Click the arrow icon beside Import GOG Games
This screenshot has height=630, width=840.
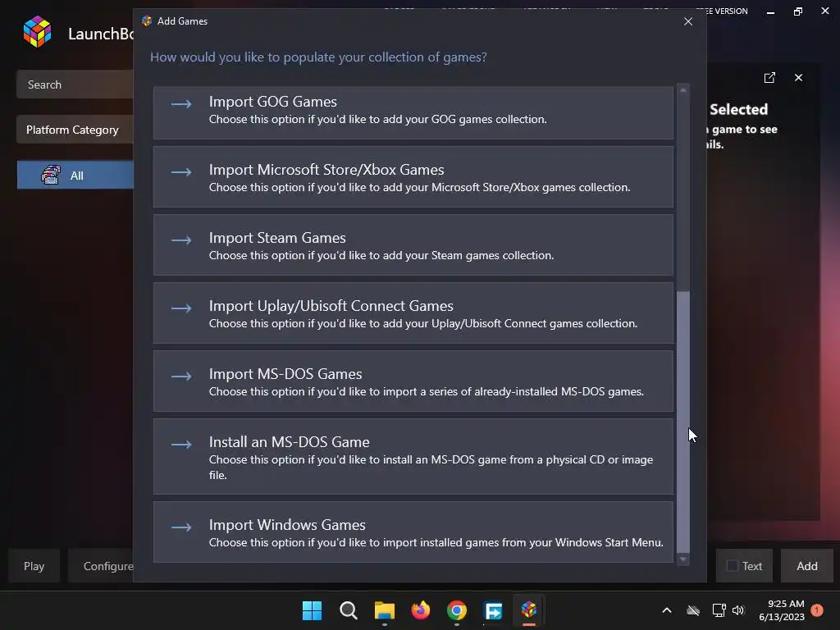click(x=181, y=104)
